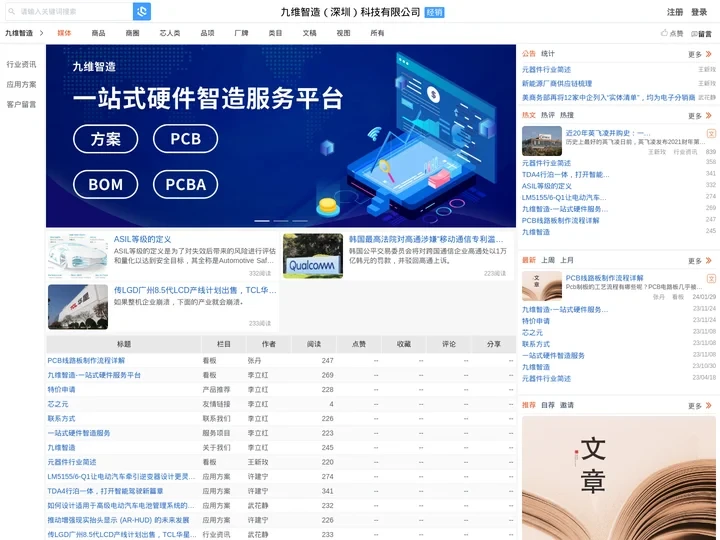720x540 pixels.
Task: Open 近20年英飞凌并购史 hot article
Action: click(x=608, y=133)
